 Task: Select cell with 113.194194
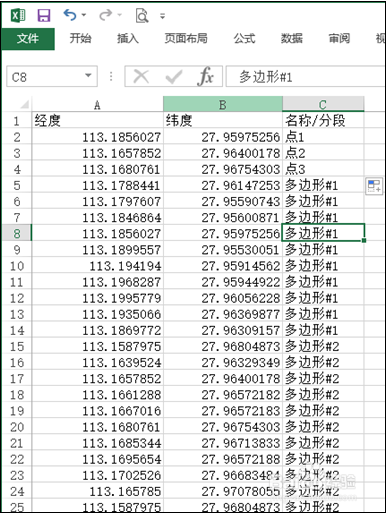pyautogui.click(x=97, y=266)
